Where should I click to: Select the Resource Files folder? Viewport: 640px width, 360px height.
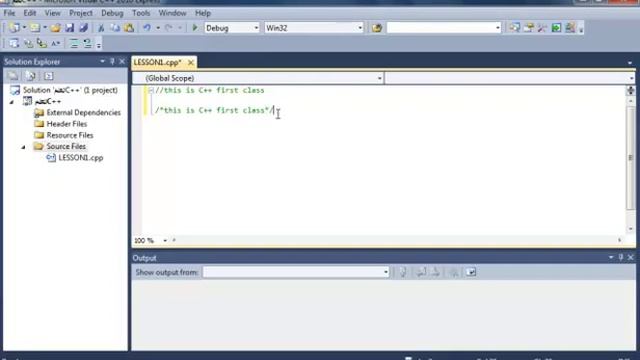pos(70,135)
